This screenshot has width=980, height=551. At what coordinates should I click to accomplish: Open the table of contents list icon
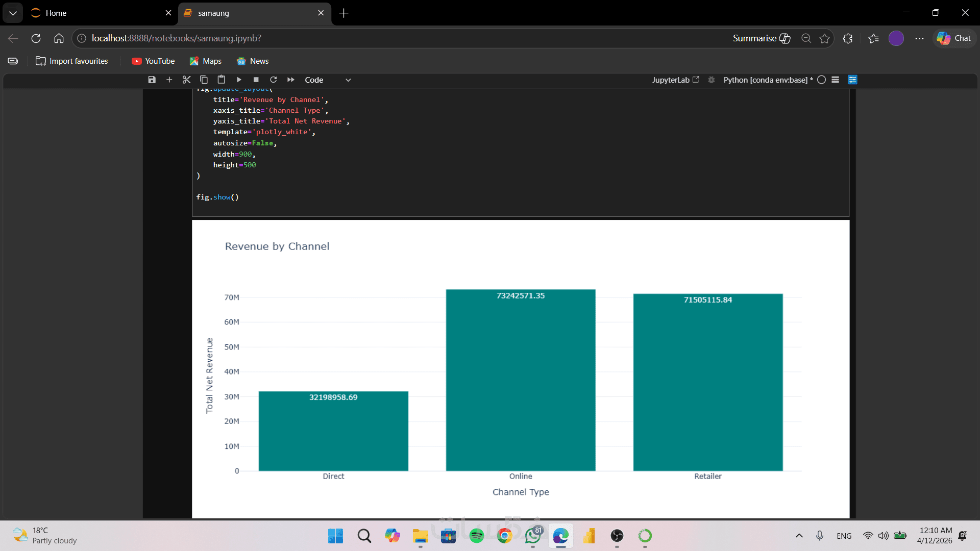click(835, 80)
